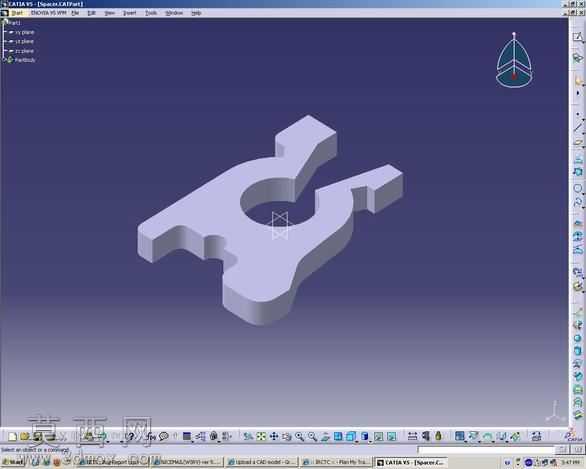Click the Normal View icon
The height and width of the screenshot is (469, 586).
[325, 436]
